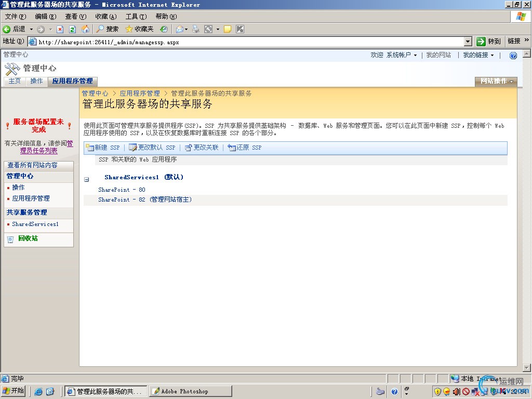Open the Edit icon dropdown arrow
The width and height of the screenshot is (532, 399).
218,29
